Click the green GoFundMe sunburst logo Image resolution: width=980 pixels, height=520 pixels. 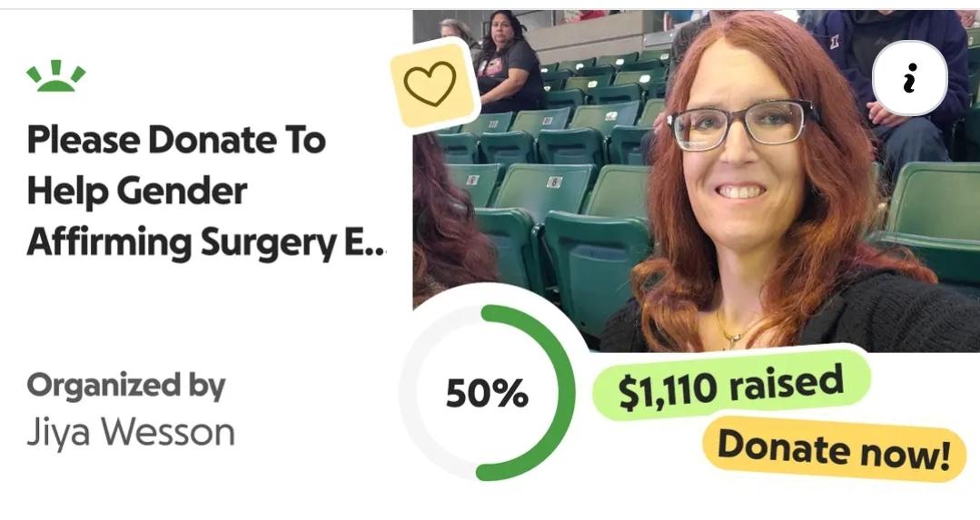pyautogui.click(x=56, y=75)
